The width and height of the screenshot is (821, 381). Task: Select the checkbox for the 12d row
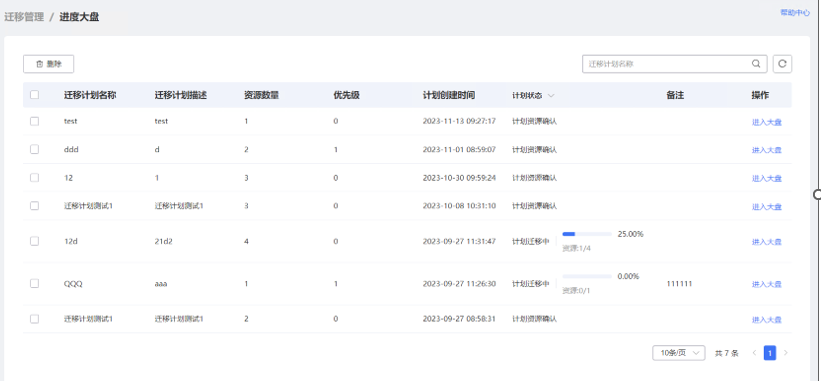(x=35, y=241)
